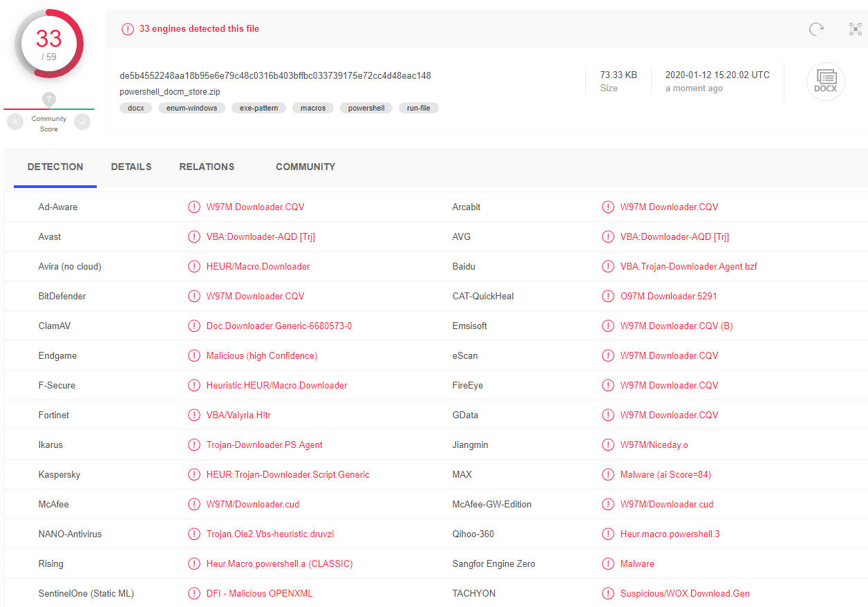Open the similar-search graph icon
The image size is (868, 607).
click(x=856, y=29)
